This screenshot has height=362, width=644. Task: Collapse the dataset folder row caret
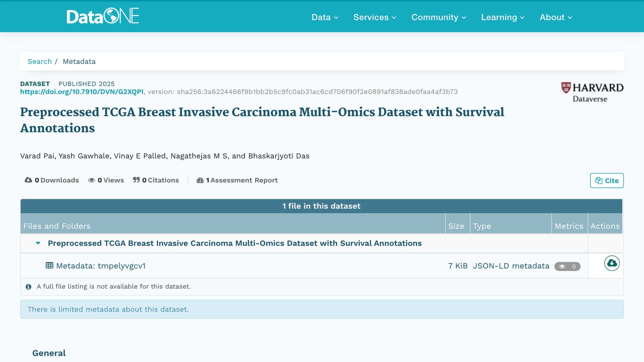point(38,243)
